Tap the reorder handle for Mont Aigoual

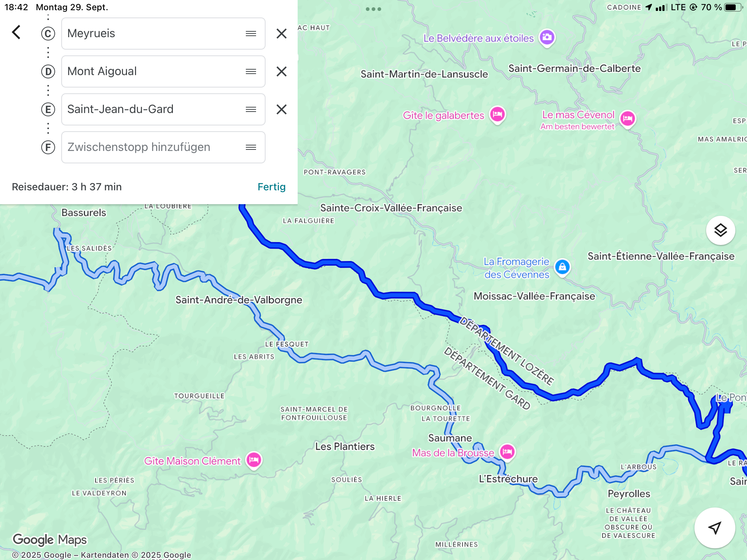point(251,71)
